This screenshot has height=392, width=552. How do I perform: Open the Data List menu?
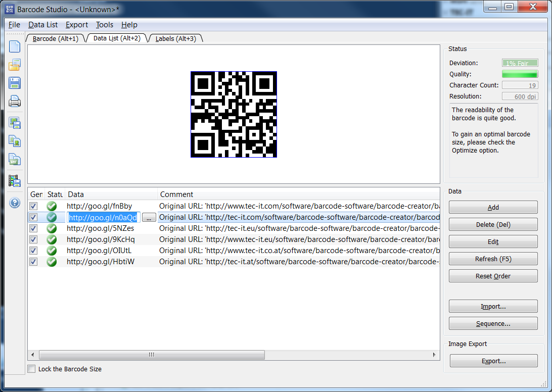(43, 25)
